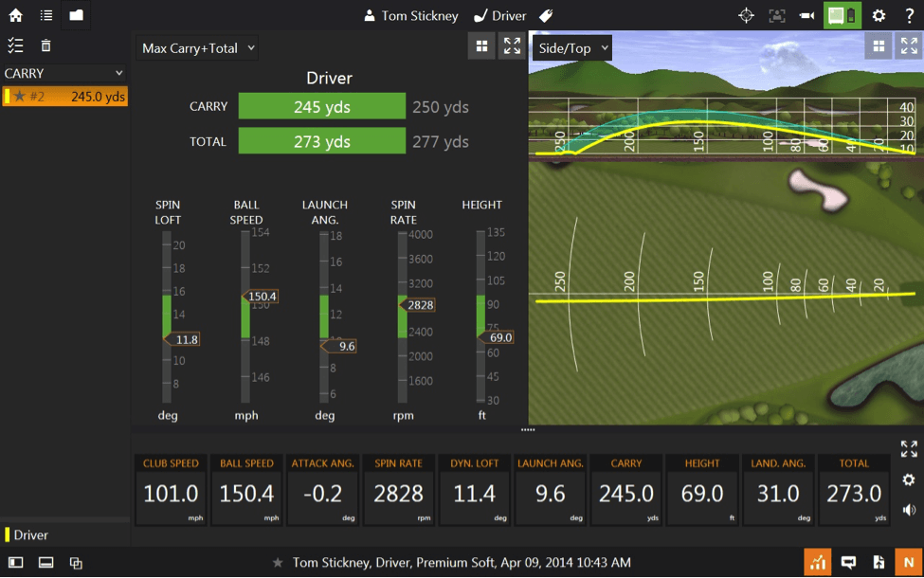Open the Side/Top view dropdown
The height and width of the screenshot is (578, 924).
point(572,45)
